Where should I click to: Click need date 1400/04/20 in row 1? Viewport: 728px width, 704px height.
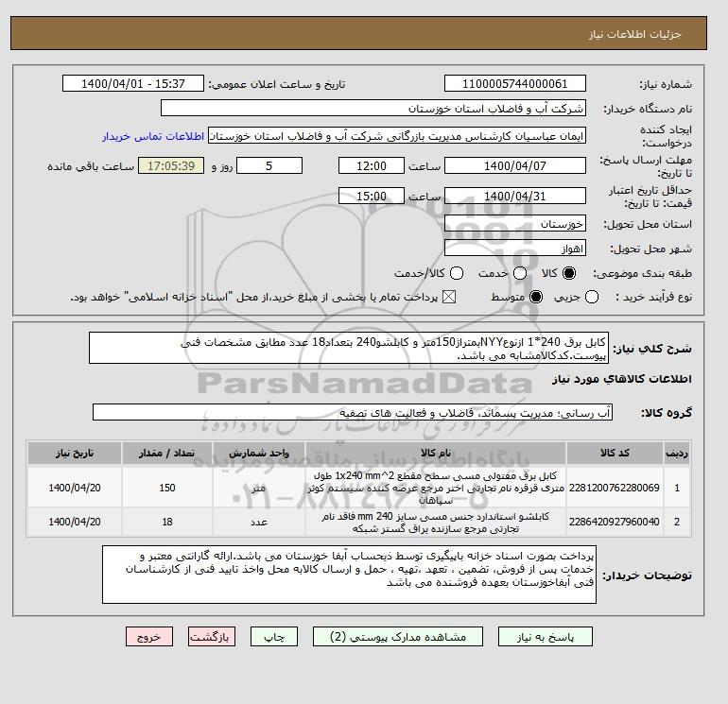click(x=75, y=488)
